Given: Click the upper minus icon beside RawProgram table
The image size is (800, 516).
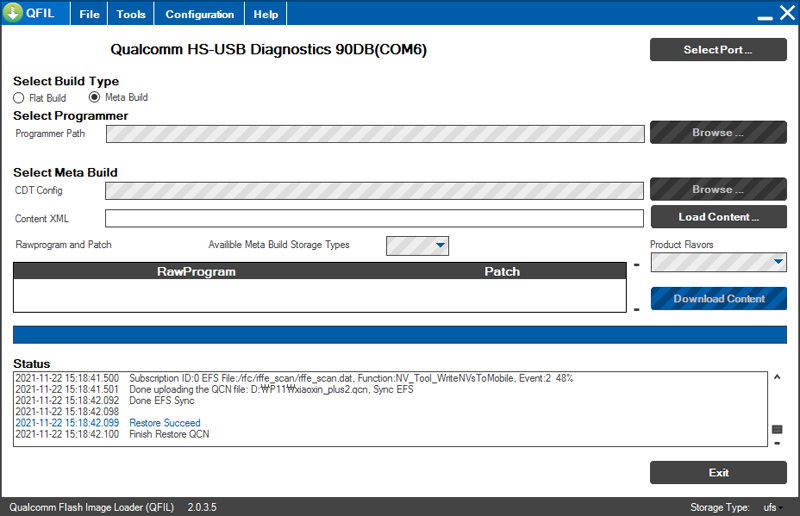Looking at the screenshot, I should click(636, 265).
